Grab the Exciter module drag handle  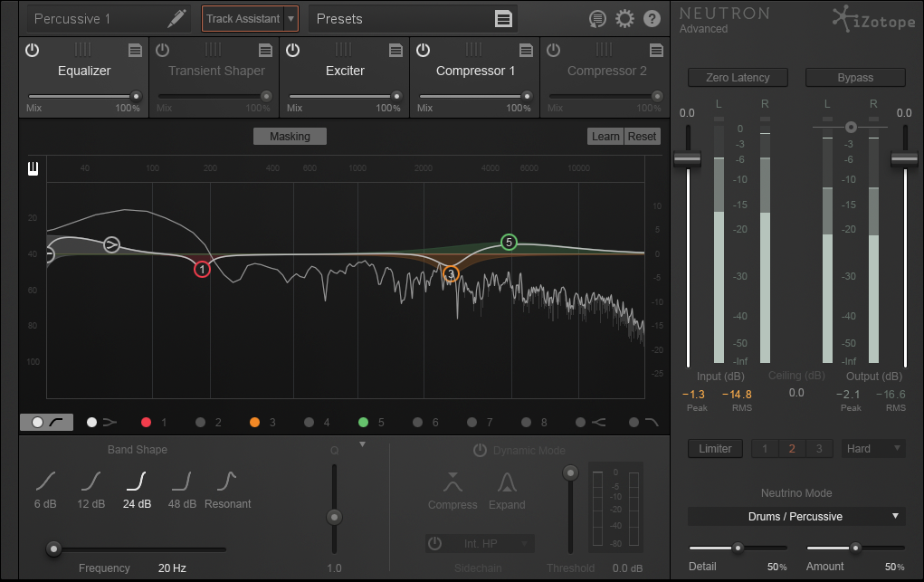click(344, 50)
